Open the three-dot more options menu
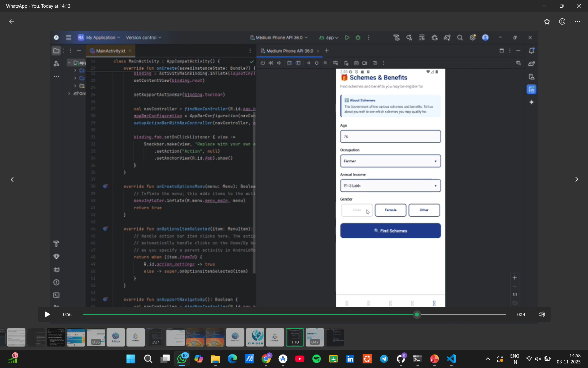 [x=578, y=21]
